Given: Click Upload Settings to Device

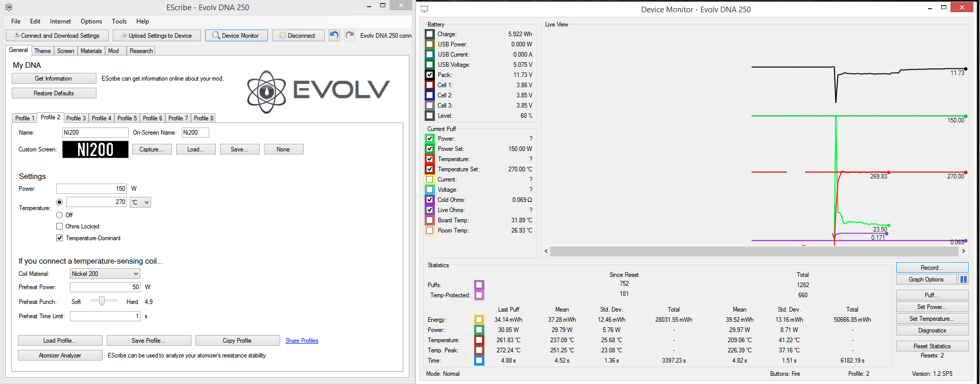Looking at the screenshot, I should click(157, 36).
